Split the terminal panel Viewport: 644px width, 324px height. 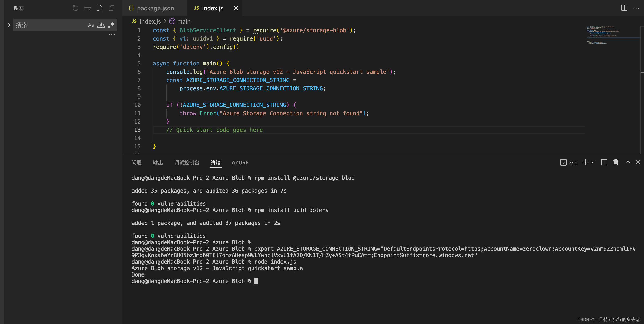coord(604,162)
